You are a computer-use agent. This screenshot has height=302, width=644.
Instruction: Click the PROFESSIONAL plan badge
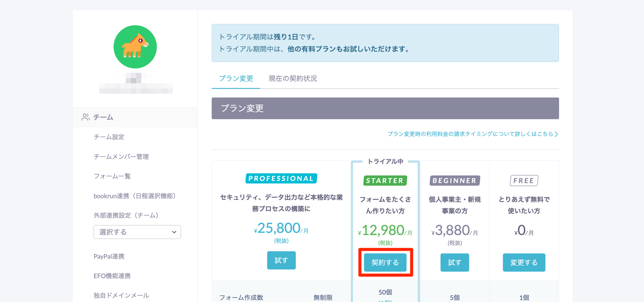coord(281,178)
